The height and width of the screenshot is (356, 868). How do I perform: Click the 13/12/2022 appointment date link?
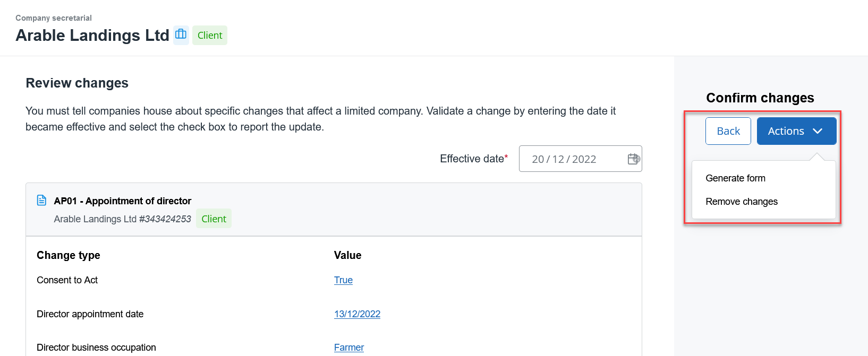(x=357, y=314)
